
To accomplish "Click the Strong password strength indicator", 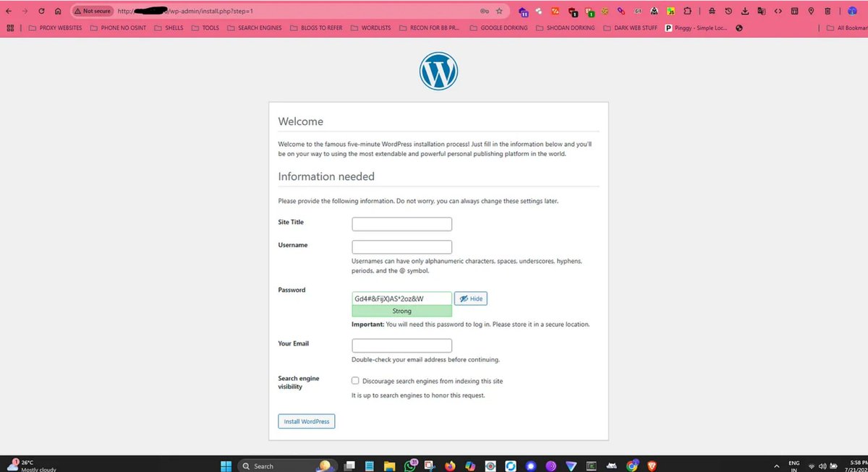I will pos(401,311).
